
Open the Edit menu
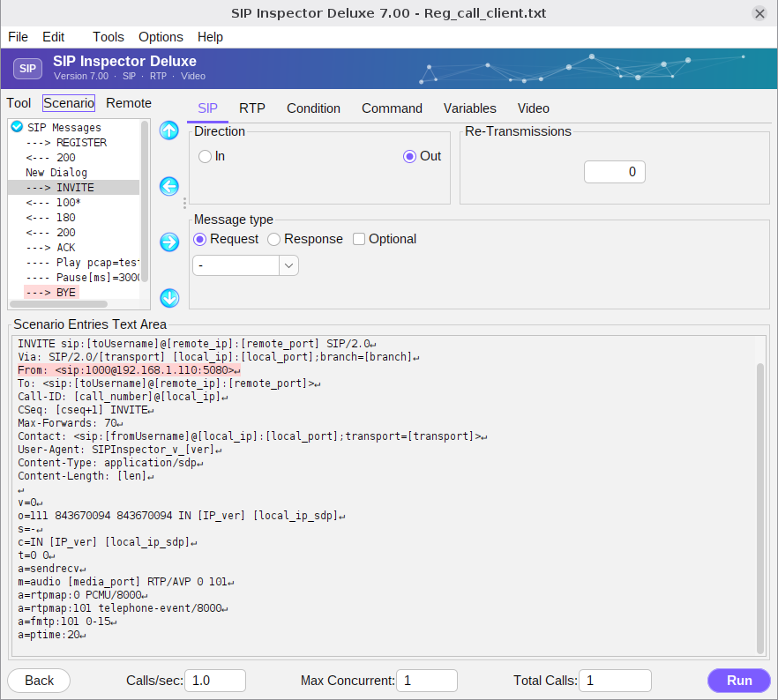tap(54, 37)
